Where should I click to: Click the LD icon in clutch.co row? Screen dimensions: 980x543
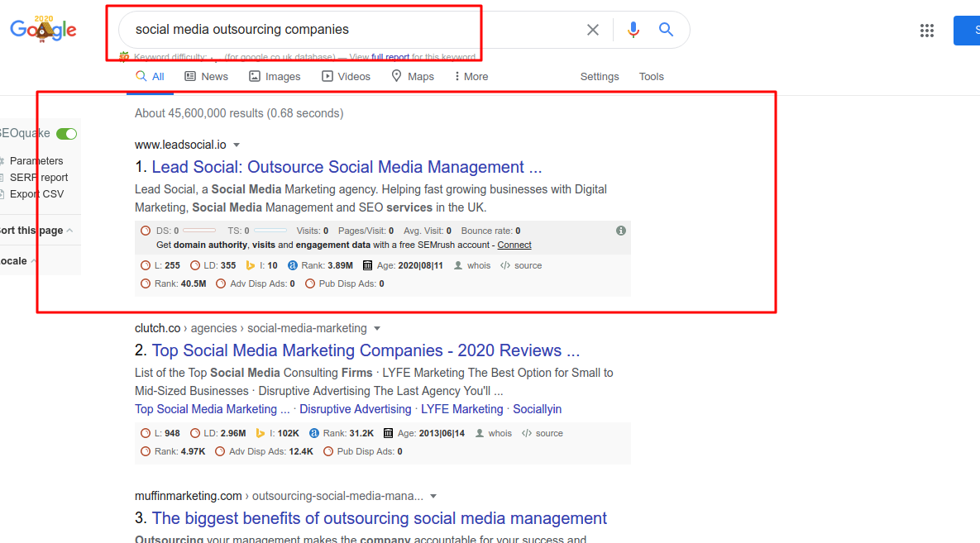click(195, 433)
